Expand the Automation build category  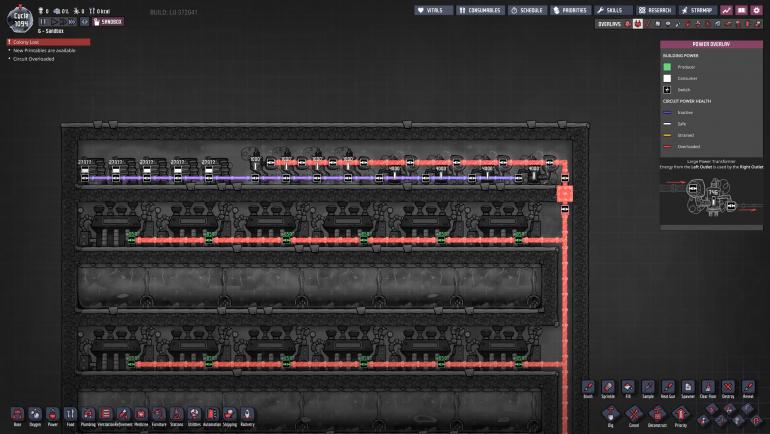(211, 414)
